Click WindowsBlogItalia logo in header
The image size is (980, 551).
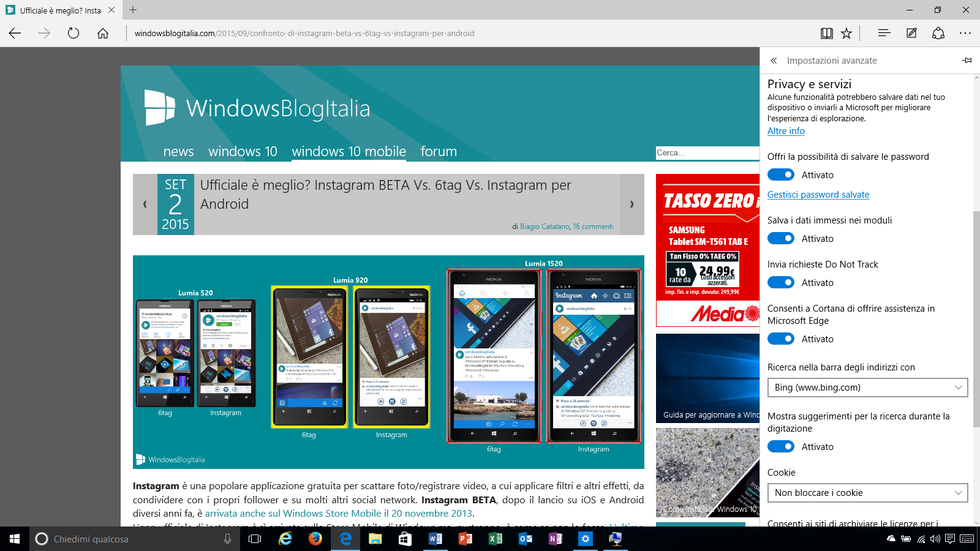257,108
